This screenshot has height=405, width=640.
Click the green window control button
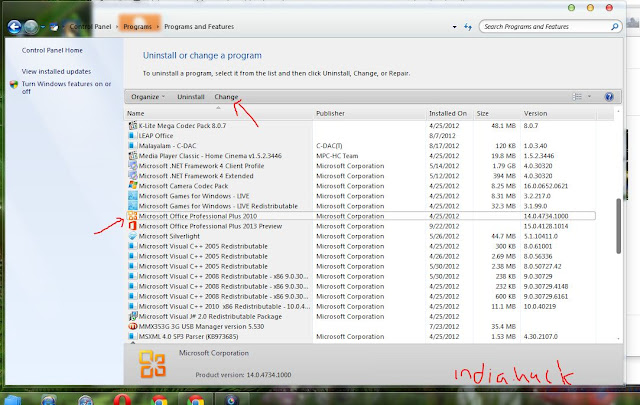click(x=571, y=8)
